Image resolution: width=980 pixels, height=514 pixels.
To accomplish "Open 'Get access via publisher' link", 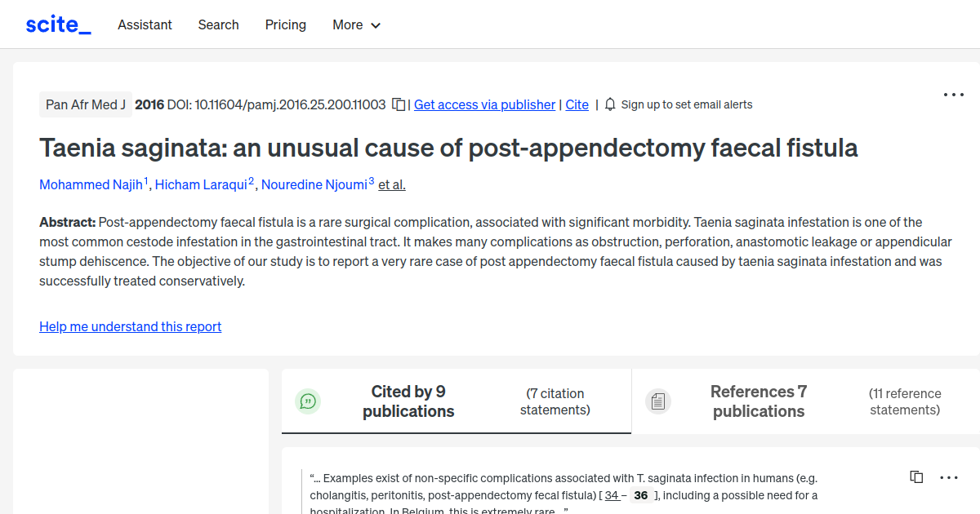I will 484,104.
